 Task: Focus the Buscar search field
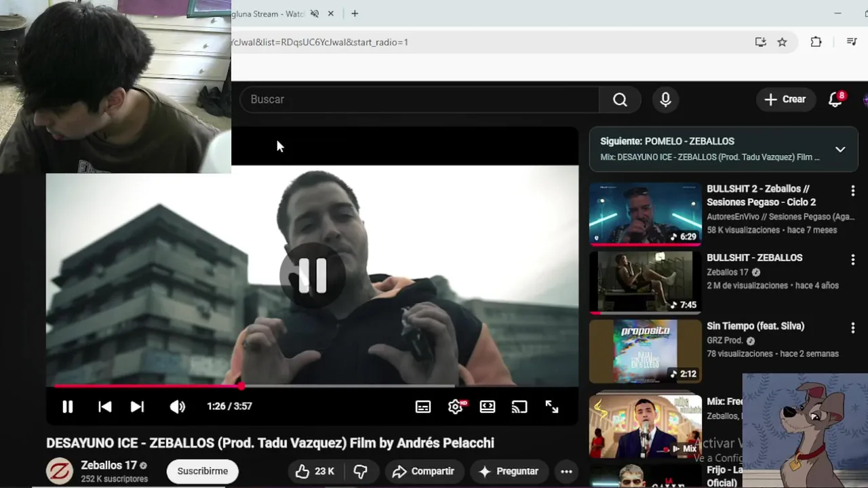click(x=419, y=100)
